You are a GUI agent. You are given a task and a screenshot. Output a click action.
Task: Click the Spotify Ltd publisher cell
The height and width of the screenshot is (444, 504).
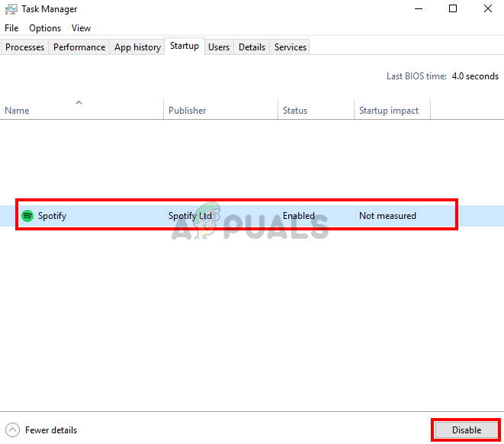(190, 216)
